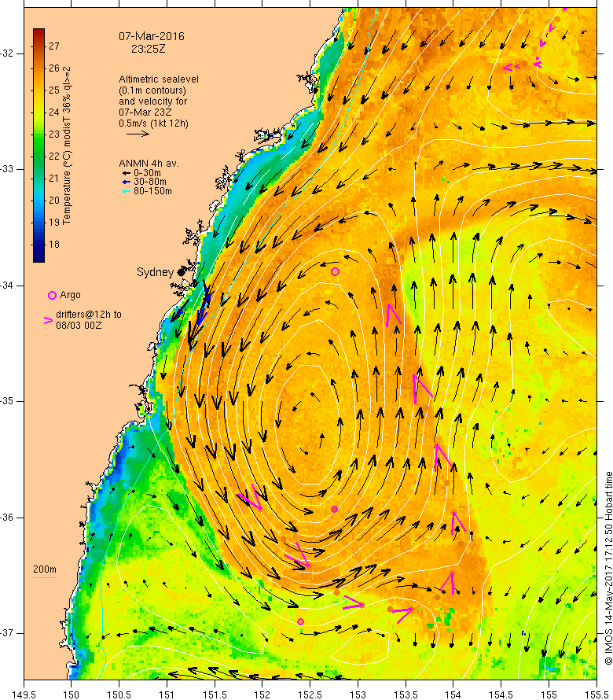Viewport: 613px width, 700px height.
Task: Click the -35 latitude axis label
Action: point(7,401)
